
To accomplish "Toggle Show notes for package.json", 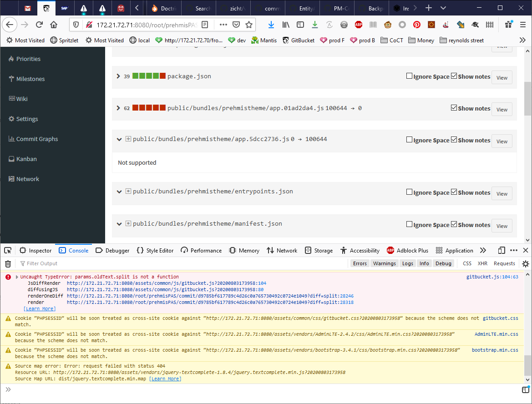I will pos(454,76).
